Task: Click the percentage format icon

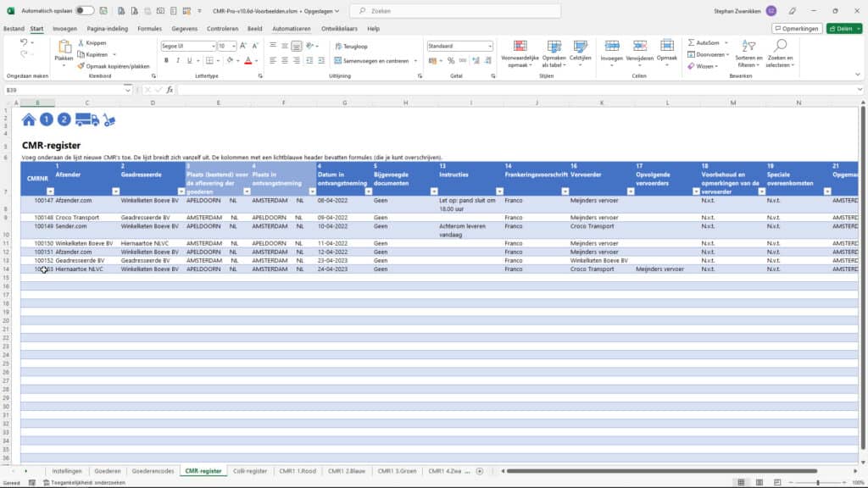Action: point(451,61)
